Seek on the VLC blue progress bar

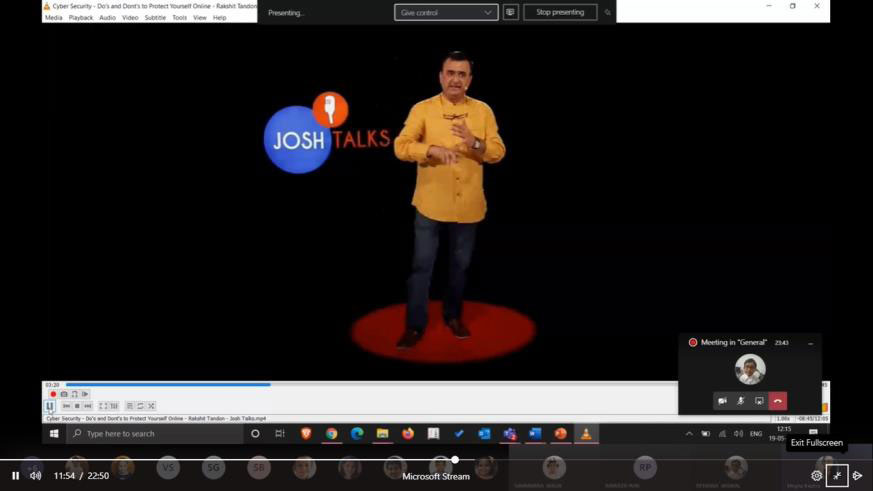168,384
